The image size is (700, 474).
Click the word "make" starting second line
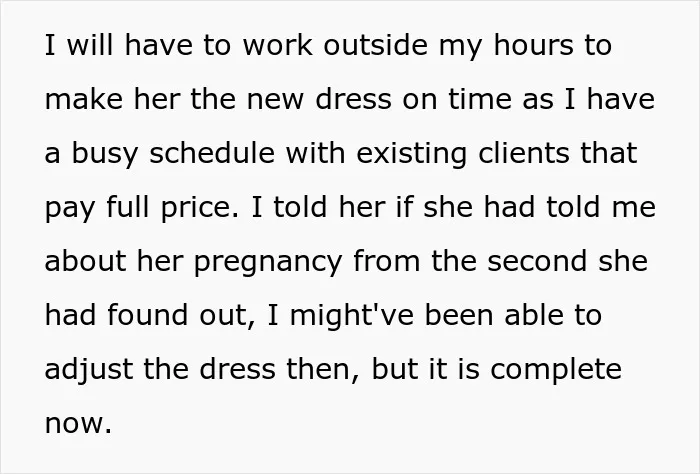(83, 99)
